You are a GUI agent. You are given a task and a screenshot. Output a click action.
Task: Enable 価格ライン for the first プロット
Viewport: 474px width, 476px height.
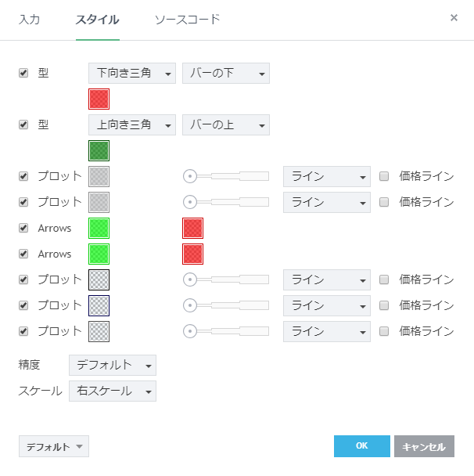click(384, 176)
